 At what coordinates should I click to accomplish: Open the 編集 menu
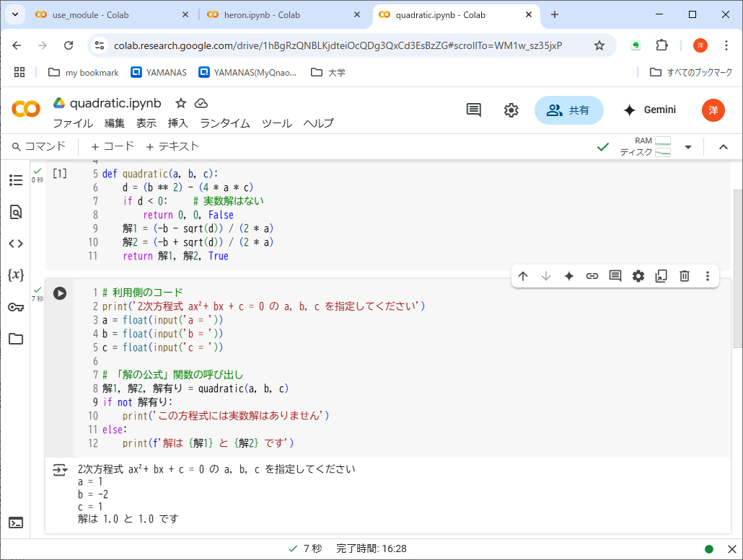point(115,123)
